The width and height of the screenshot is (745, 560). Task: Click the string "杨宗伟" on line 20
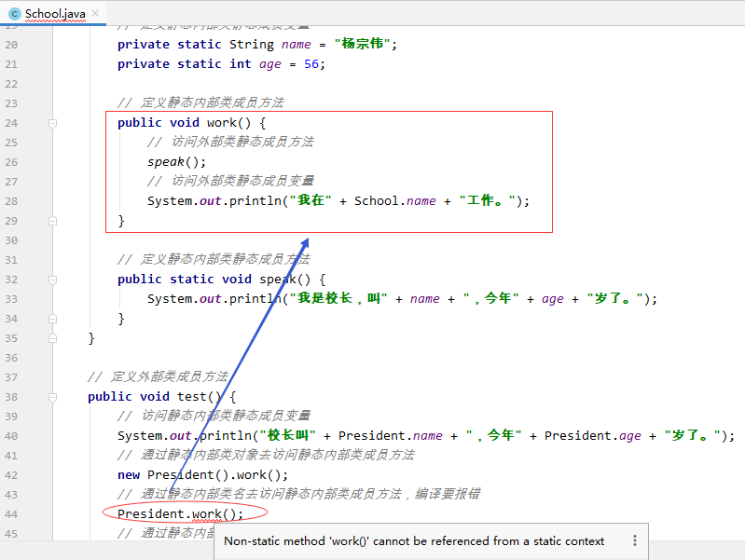(362, 44)
